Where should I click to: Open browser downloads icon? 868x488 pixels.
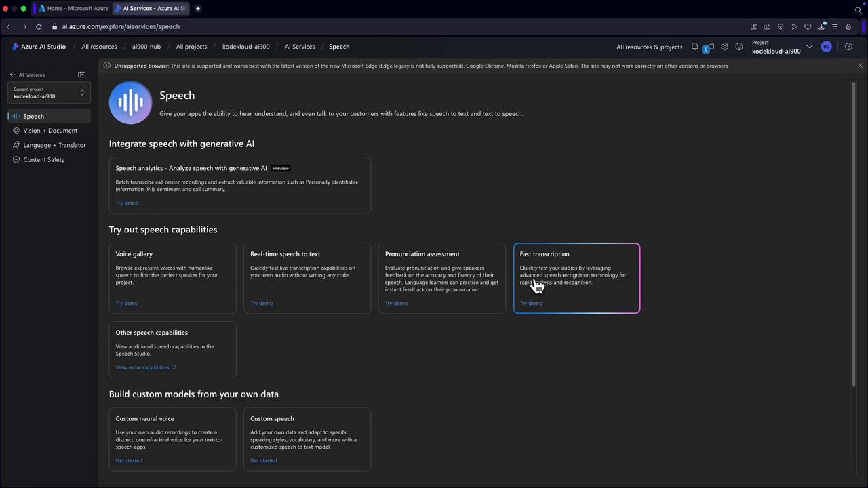point(821,26)
